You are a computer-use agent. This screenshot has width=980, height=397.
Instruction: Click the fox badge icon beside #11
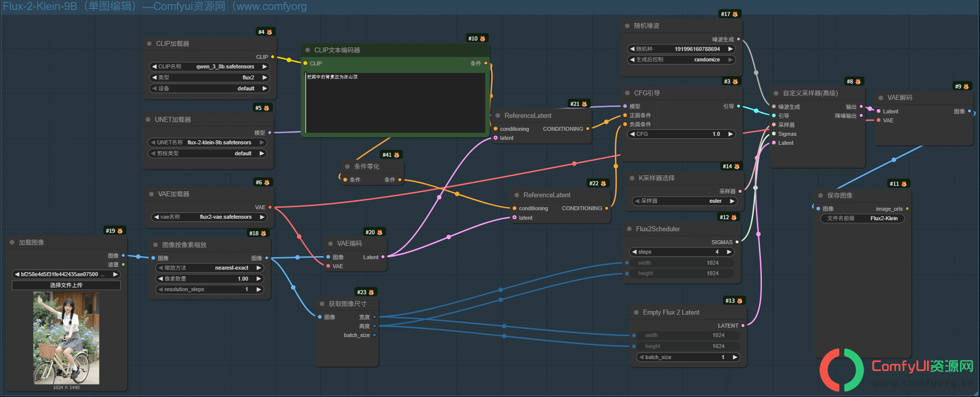904,184
